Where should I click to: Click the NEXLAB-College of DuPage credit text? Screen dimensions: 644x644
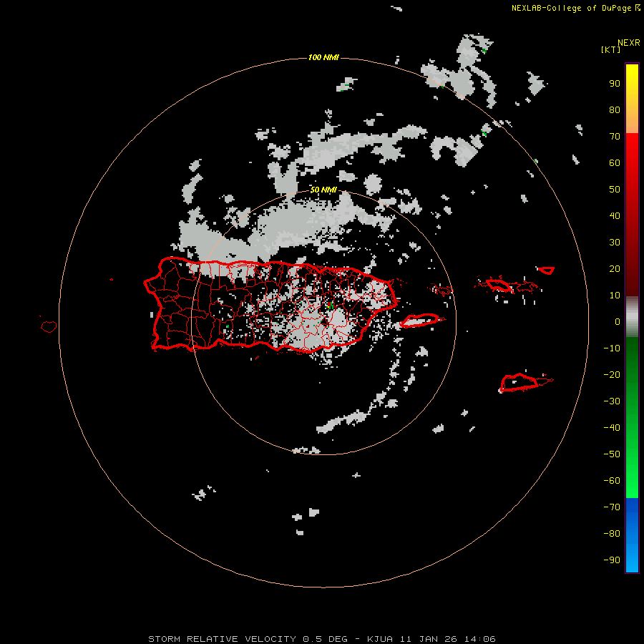coord(571,8)
